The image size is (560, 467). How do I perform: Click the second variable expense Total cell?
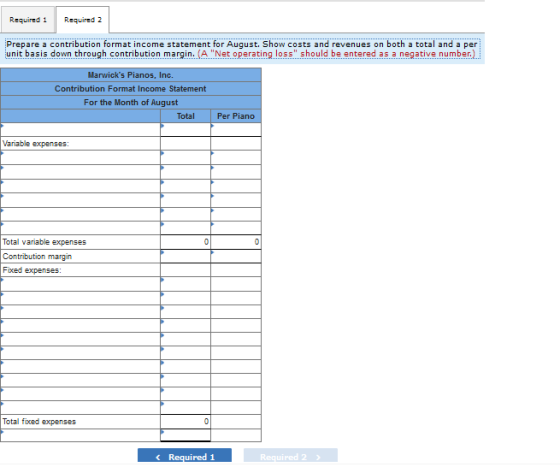click(185, 172)
